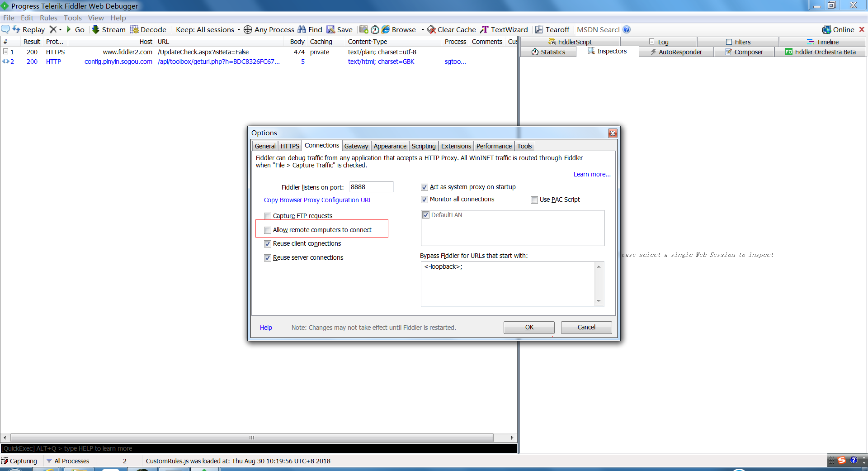Screen dimensions: 868x471
Task: Click Copy Browser Proxy Configuration URL
Action: (x=318, y=200)
